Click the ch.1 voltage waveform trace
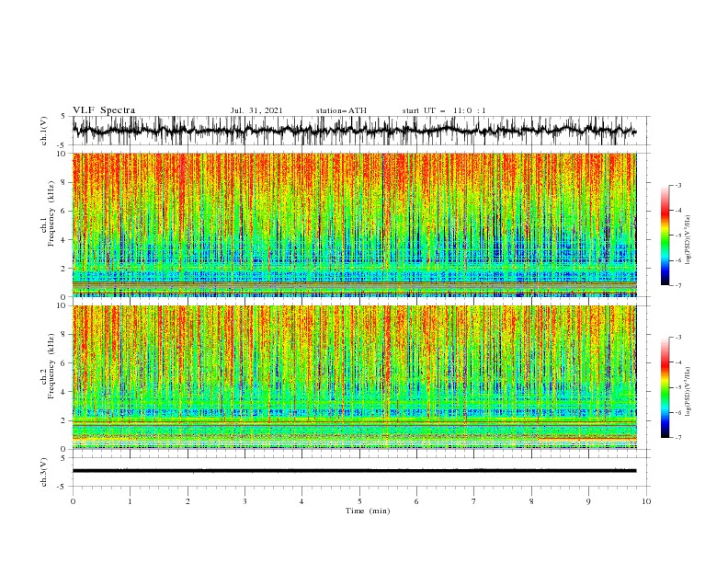The height and width of the screenshot is (563, 728). click(354, 131)
